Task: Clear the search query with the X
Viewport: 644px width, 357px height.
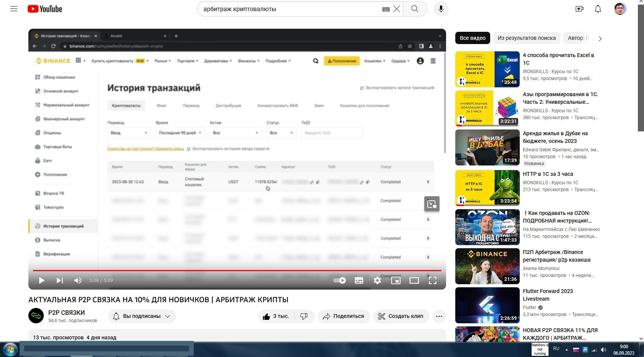Action: tap(397, 9)
